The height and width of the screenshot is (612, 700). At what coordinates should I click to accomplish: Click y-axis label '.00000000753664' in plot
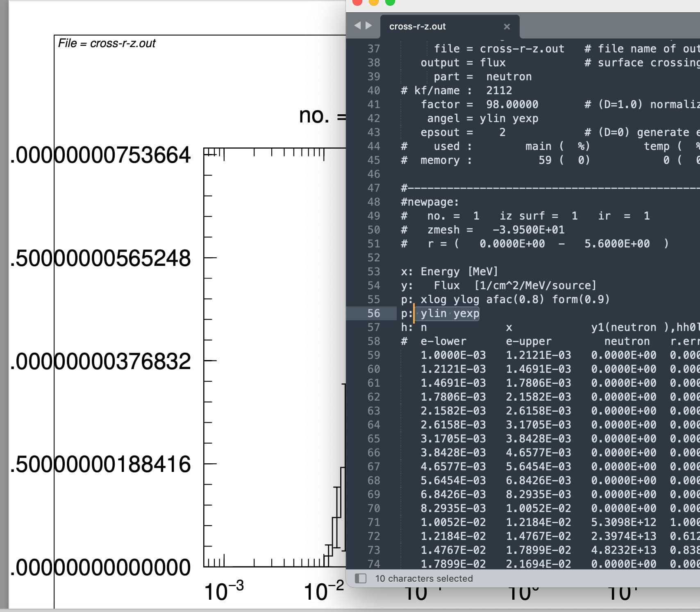click(x=100, y=155)
